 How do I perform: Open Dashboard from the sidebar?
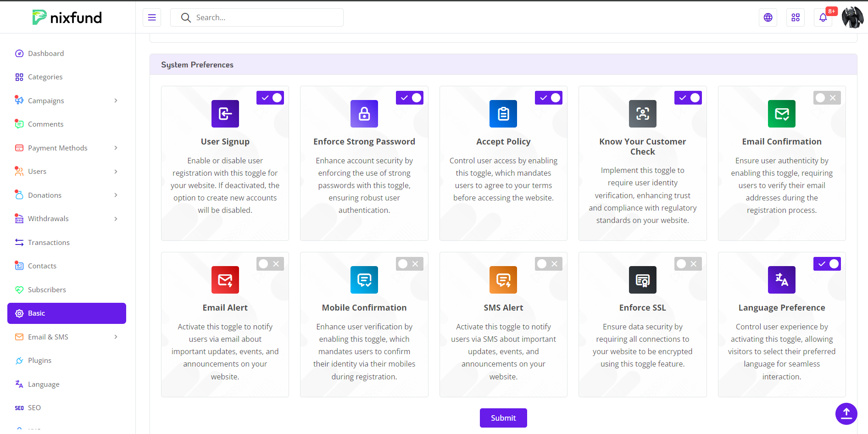(x=46, y=53)
